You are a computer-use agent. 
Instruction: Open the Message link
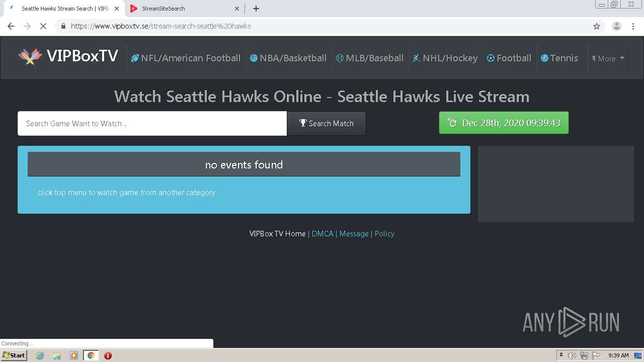[x=354, y=234]
